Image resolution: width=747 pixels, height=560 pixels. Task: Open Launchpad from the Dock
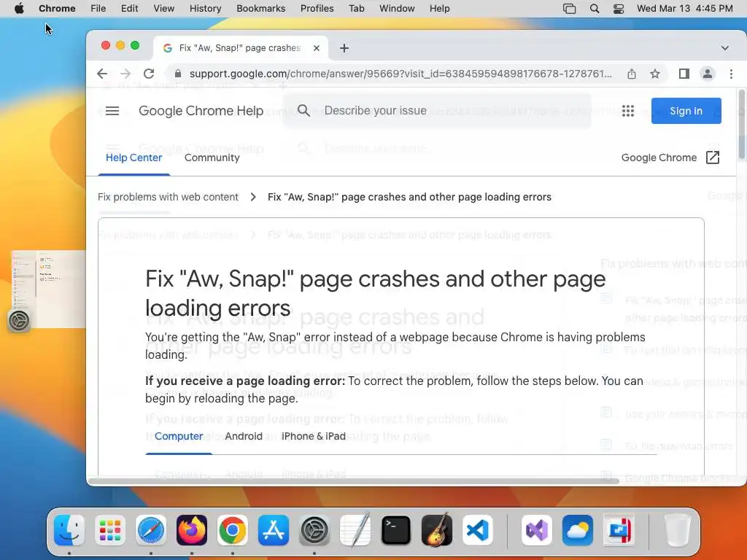coord(110,530)
